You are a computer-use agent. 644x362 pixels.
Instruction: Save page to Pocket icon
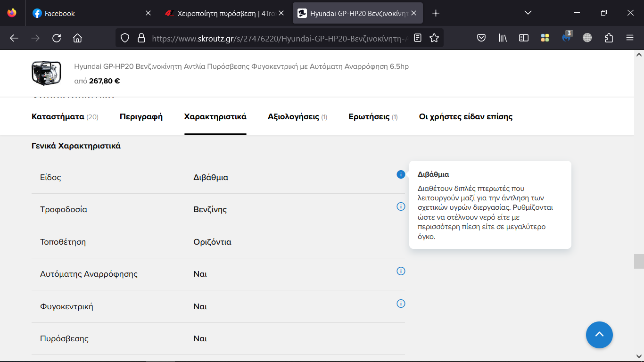click(x=481, y=38)
